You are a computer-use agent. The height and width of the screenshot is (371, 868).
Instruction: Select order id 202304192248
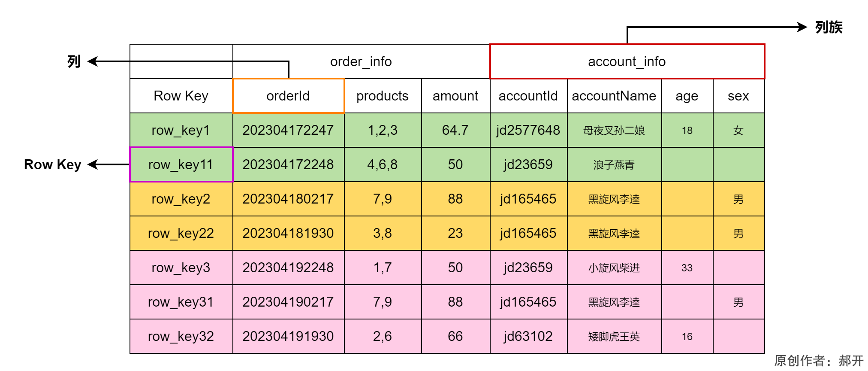[288, 268]
